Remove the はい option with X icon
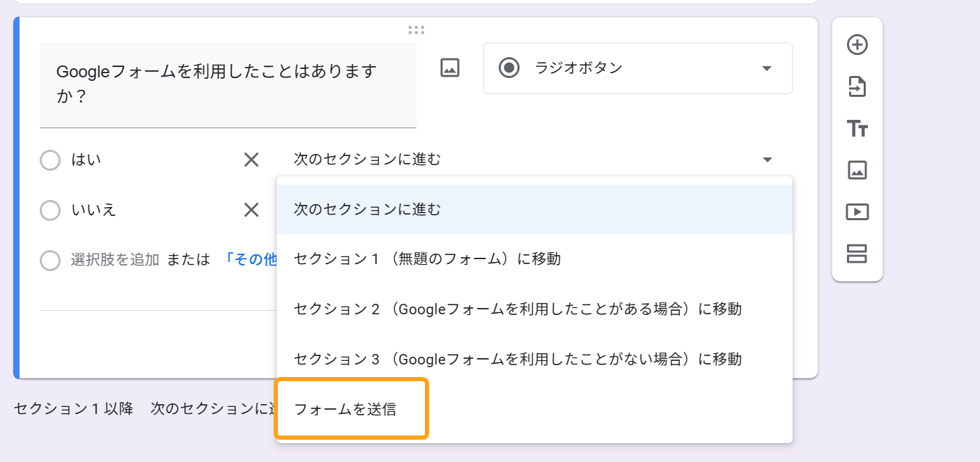Viewport: 980px width, 462px height. (x=251, y=160)
